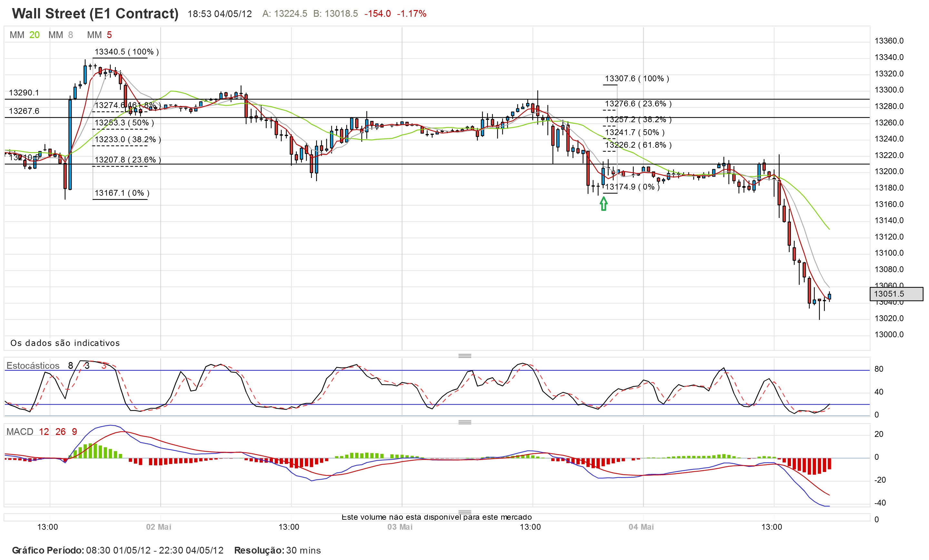
Task: Click the 13167.1 ( 0% ) Fibonacci label
Action: [122, 193]
